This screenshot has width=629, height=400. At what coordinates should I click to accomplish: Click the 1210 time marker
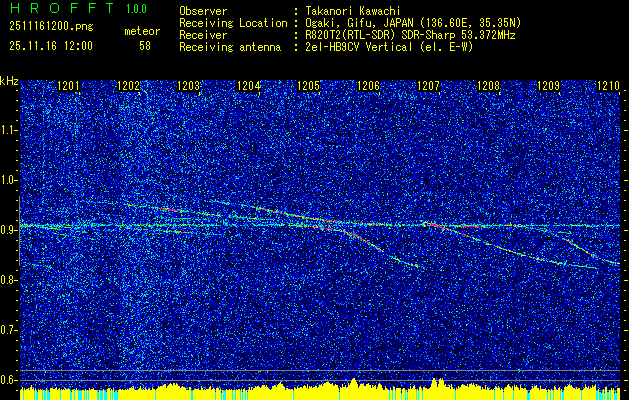pyautogui.click(x=609, y=85)
